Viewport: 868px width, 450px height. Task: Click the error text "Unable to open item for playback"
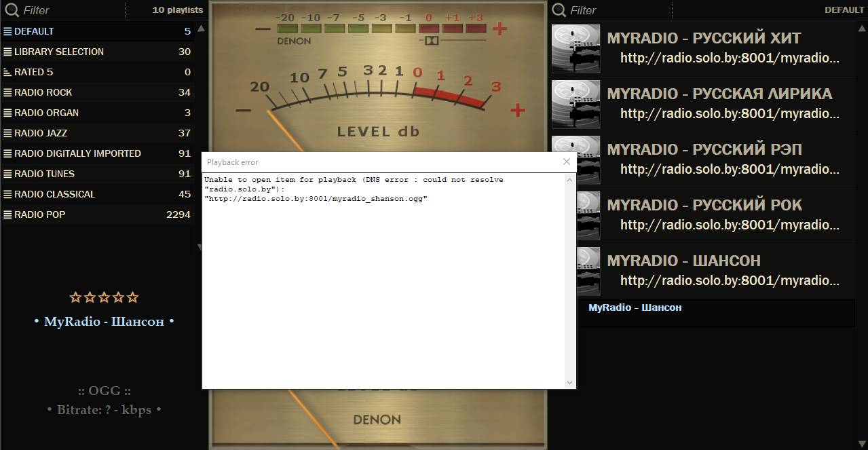(280, 180)
